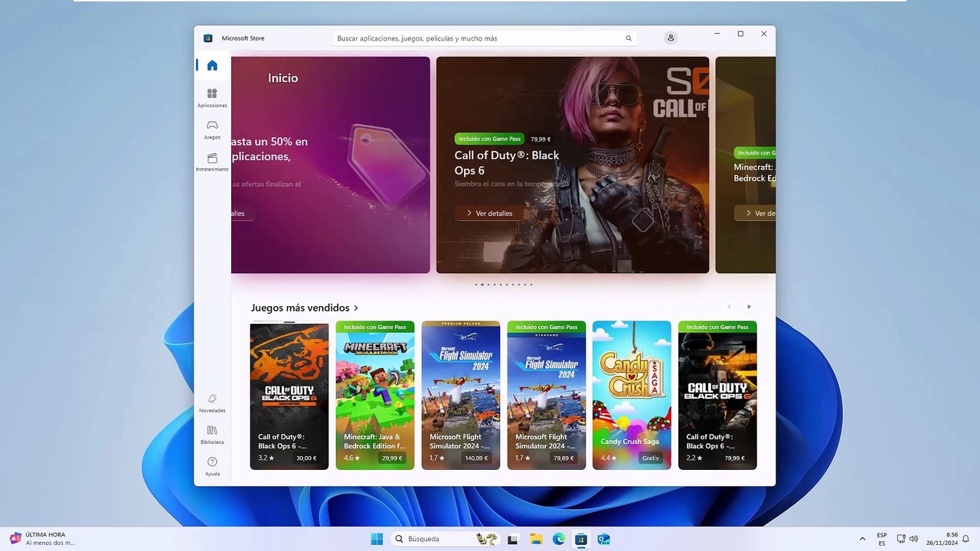Image resolution: width=980 pixels, height=551 pixels.
Task: Open Flight Simulator 2024 card priced 79,89 €
Action: click(x=547, y=395)
